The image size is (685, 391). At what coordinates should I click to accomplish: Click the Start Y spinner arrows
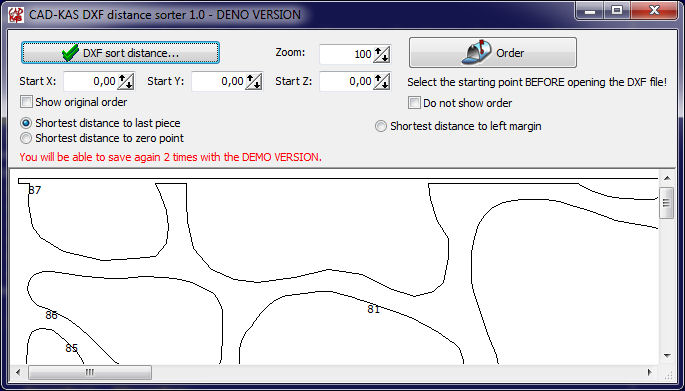(254, 81)
